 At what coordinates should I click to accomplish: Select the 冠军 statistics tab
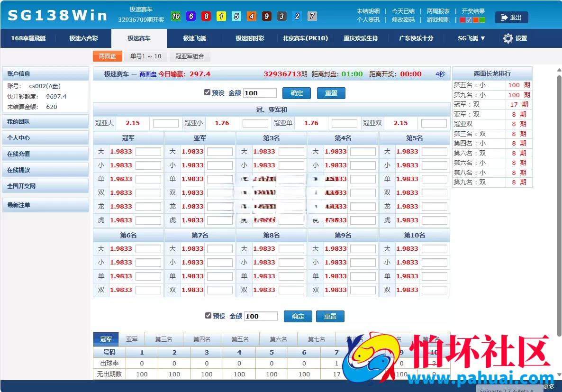coord(106,339)
